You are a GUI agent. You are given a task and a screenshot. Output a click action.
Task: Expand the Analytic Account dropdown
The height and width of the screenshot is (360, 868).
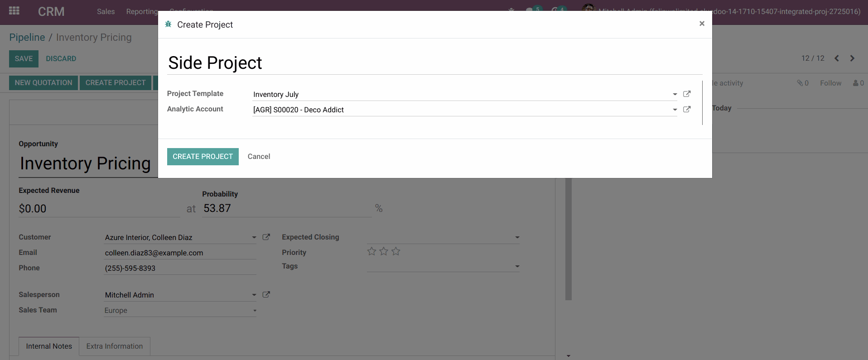[675, 110]
